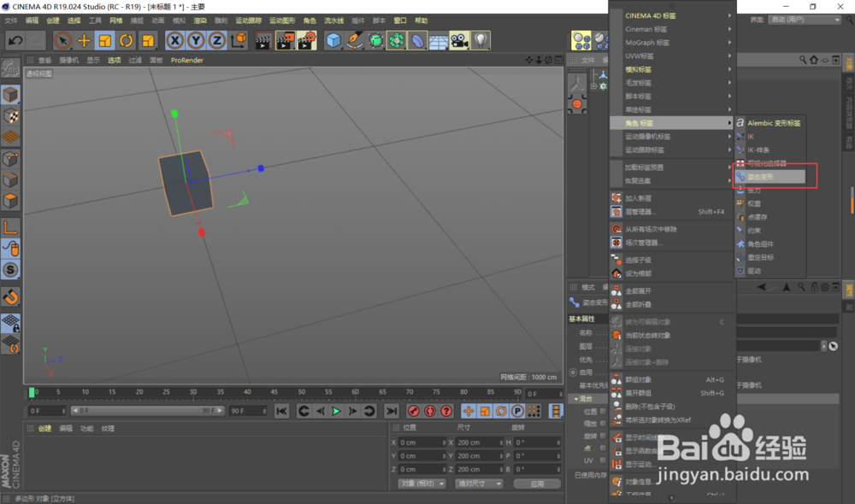This screenshot has width=855, height=504.
Task: Choose 层管理器 menu entry
Action: click(x=672, y=211)
